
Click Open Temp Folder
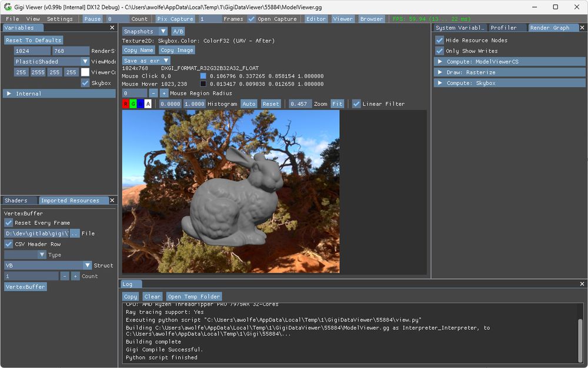coord(194,296)
